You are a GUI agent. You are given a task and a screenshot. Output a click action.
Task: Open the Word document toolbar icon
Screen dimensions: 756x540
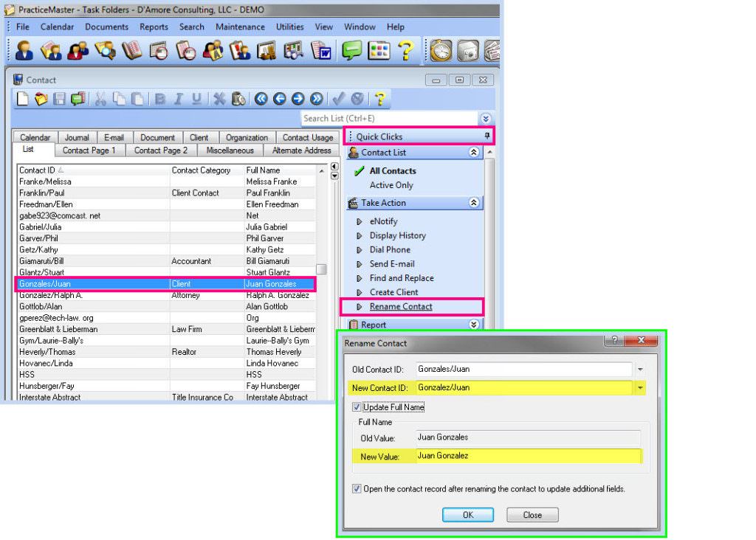pos(321,50)
